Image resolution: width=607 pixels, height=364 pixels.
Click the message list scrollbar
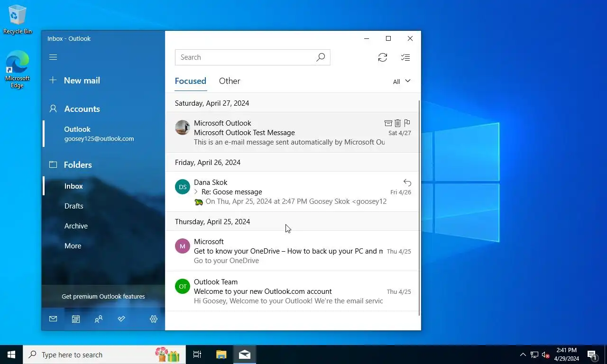point(419,208)
